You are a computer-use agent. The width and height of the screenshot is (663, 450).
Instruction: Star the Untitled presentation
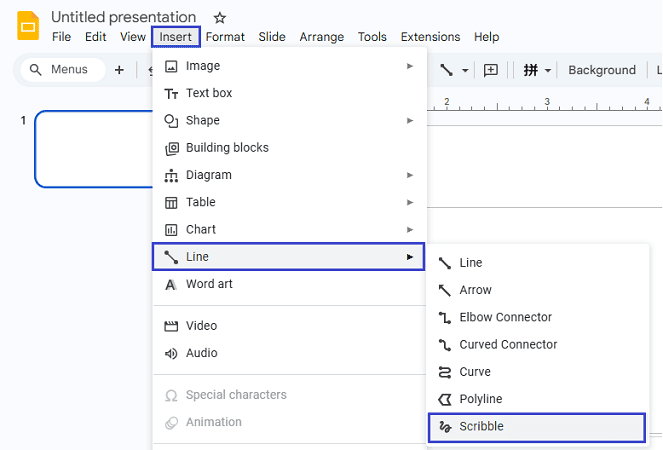220,18
